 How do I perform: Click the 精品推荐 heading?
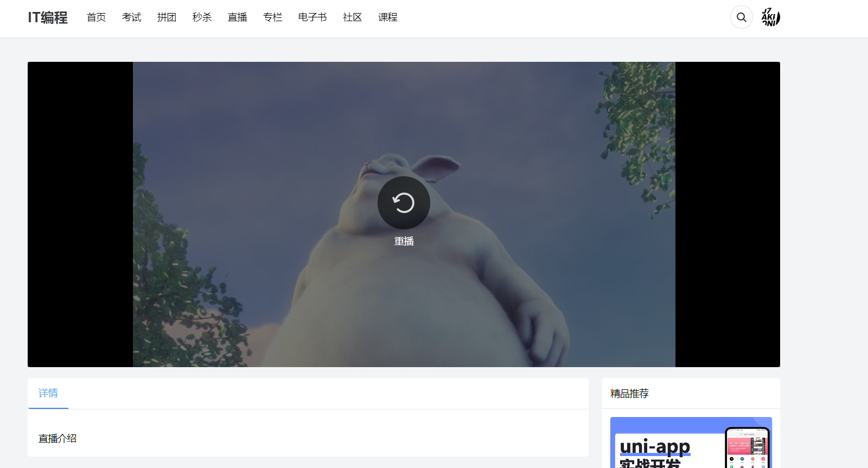[629, 394]
